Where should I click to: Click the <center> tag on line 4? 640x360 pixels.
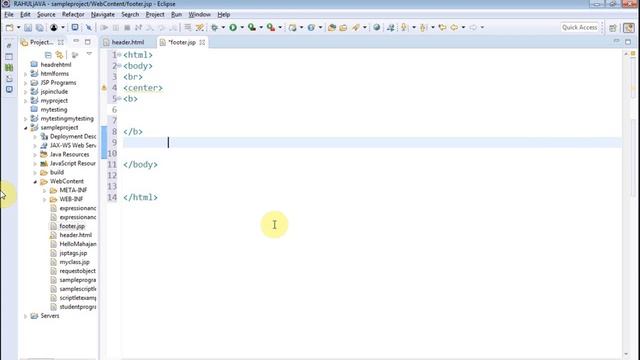click(x=143, y=88)
